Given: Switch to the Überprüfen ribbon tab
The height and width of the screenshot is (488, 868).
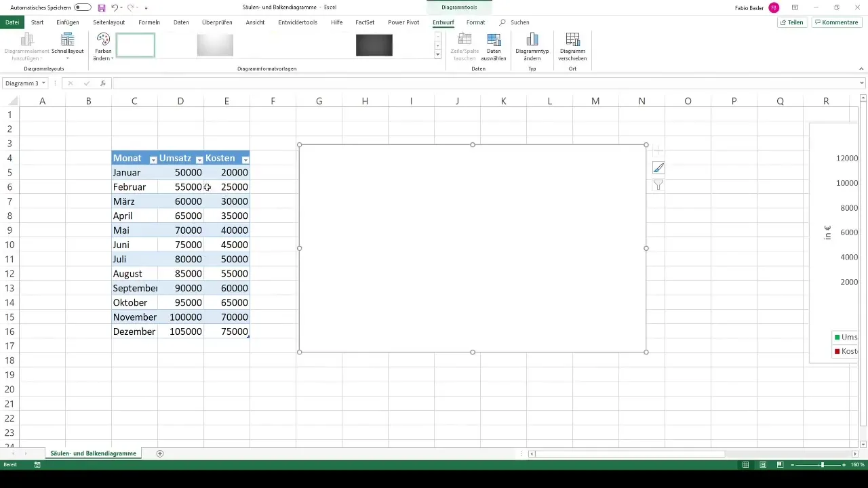Looking at the screenshot, I should click(217, 22).
